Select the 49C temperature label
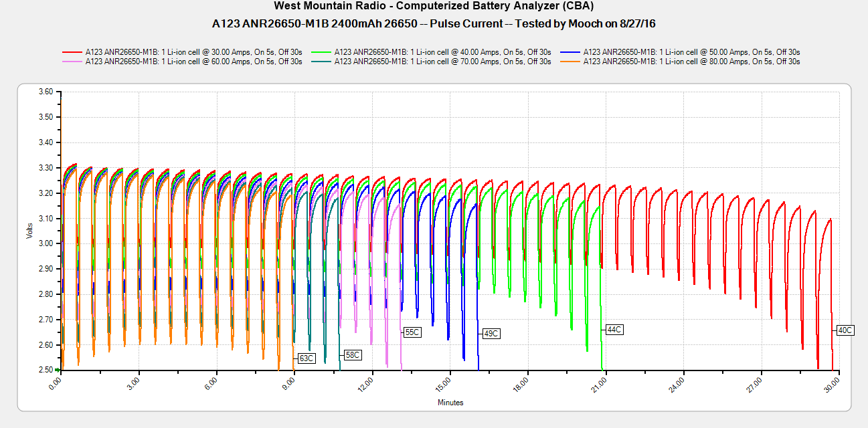Viewport: 868px width, 428px height. (x=491, y=334)
